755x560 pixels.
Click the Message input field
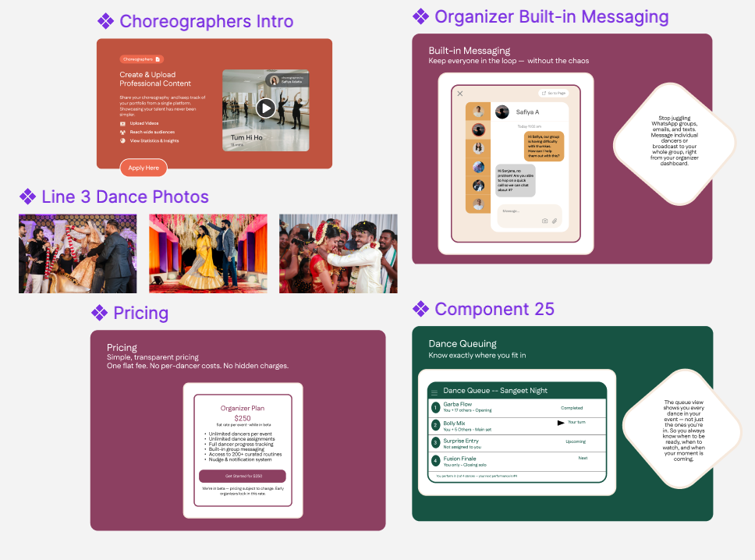click(x=511, y=211)
